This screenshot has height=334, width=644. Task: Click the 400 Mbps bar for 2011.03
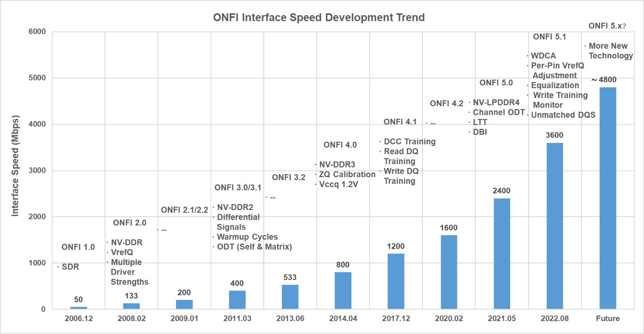(237, 300)
